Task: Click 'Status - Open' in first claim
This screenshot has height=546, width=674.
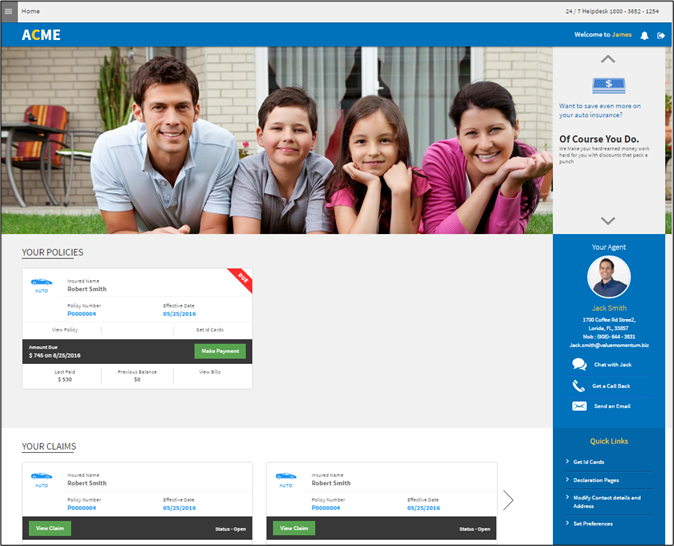Action: [230, 529]
